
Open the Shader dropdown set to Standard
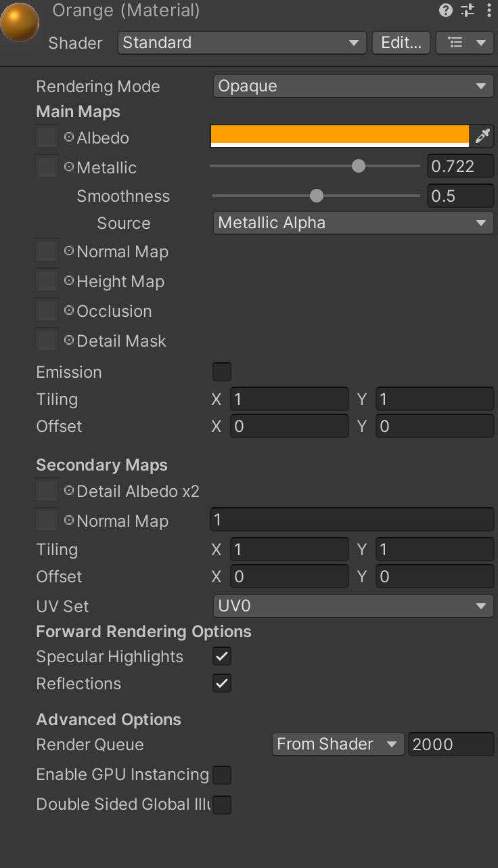click(x=242, y=43)
